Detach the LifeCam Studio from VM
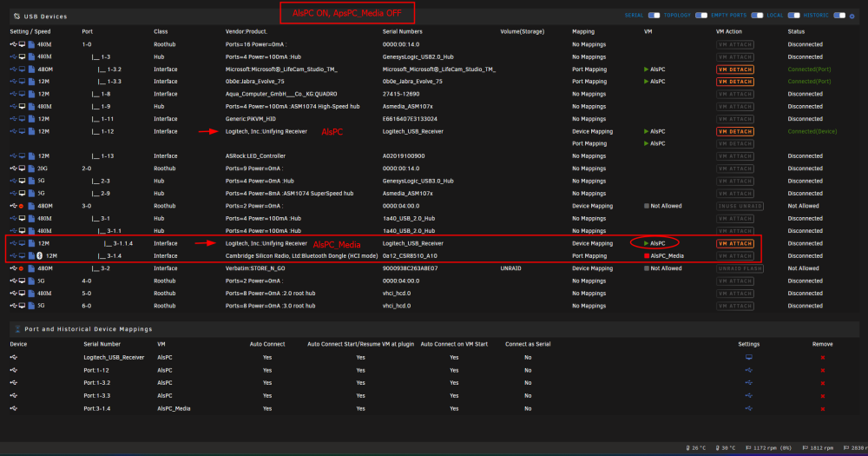868x456 pixels. [x=735, y=69]
